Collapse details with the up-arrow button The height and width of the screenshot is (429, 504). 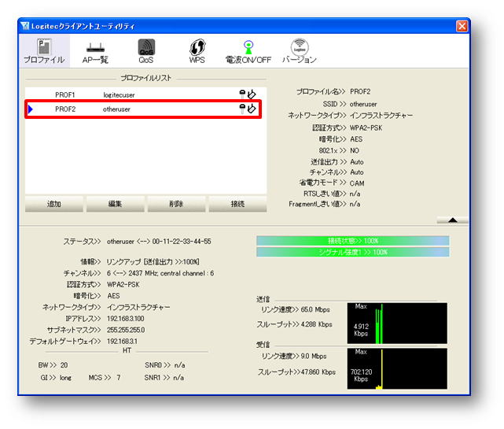point(452,220)
